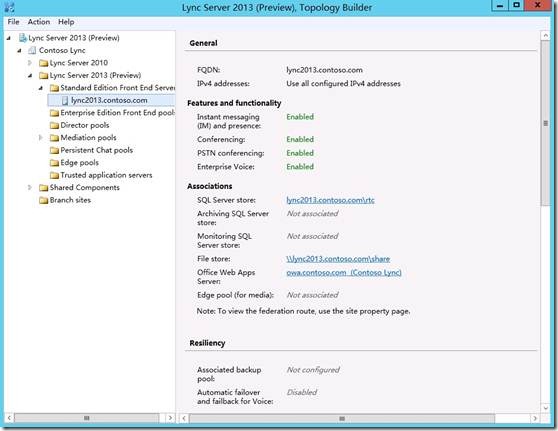Click the lync2013.contoso.com server icon in tree
The height and width of the screenshot is (431, 558).
(x=65, y=101)
